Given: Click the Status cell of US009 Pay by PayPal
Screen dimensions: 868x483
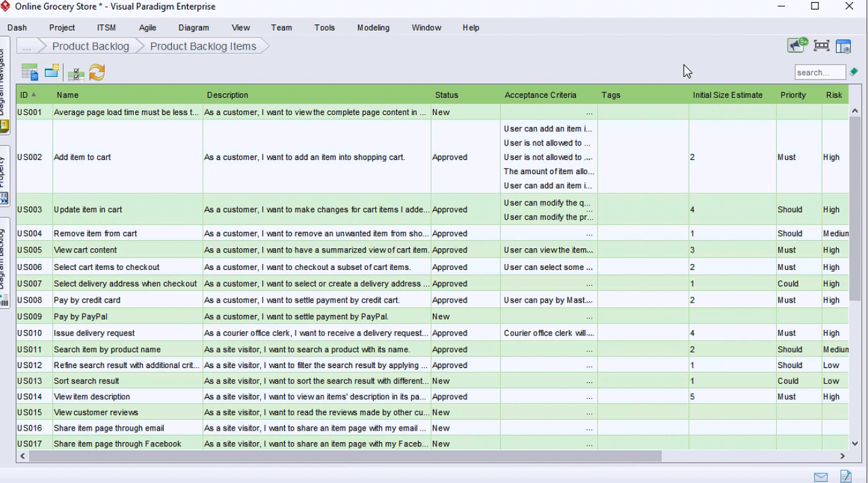Looking at the screenshot, I should 466,316.
